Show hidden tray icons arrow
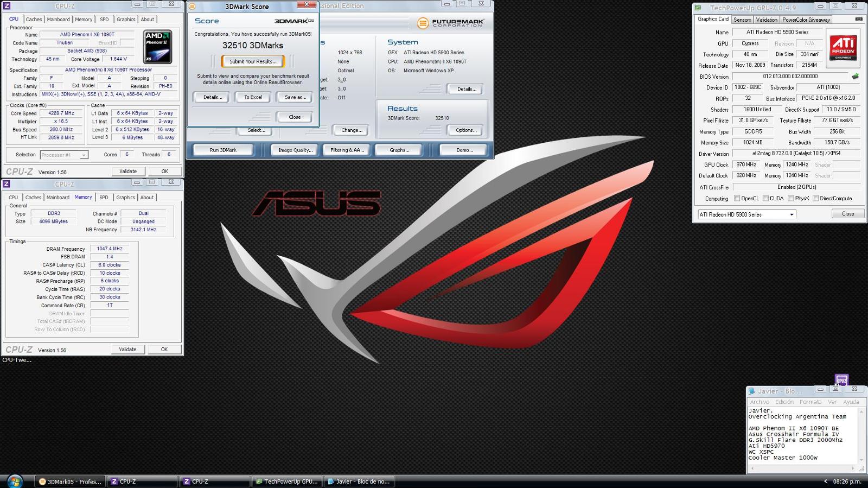 pos(826,481)
